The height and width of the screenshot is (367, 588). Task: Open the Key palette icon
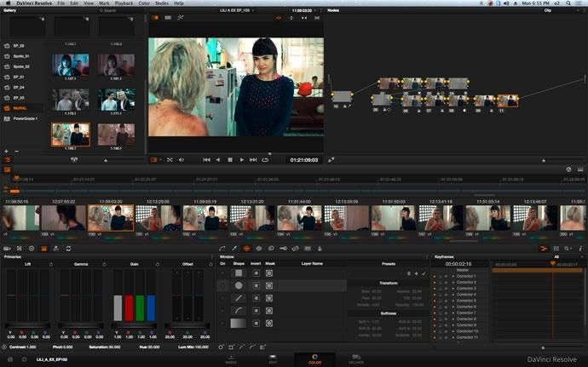tap(283, 248)
